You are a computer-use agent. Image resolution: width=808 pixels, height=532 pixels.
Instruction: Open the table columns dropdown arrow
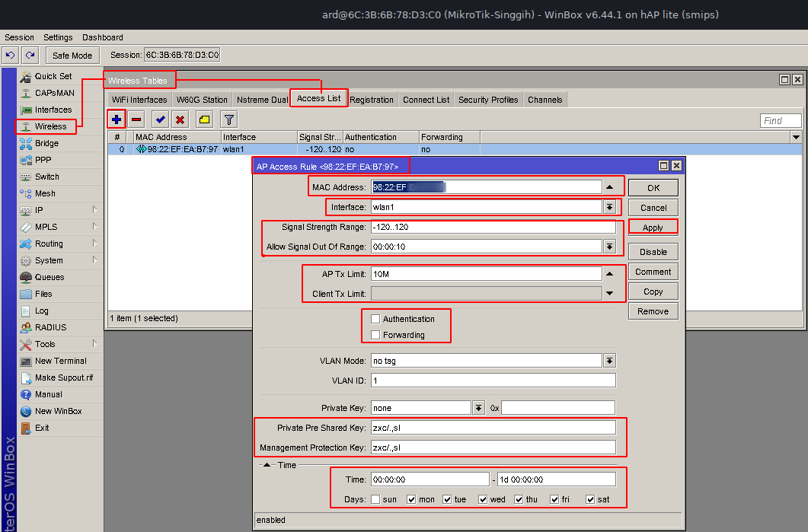pyautogui.click(x=796, y=137)
